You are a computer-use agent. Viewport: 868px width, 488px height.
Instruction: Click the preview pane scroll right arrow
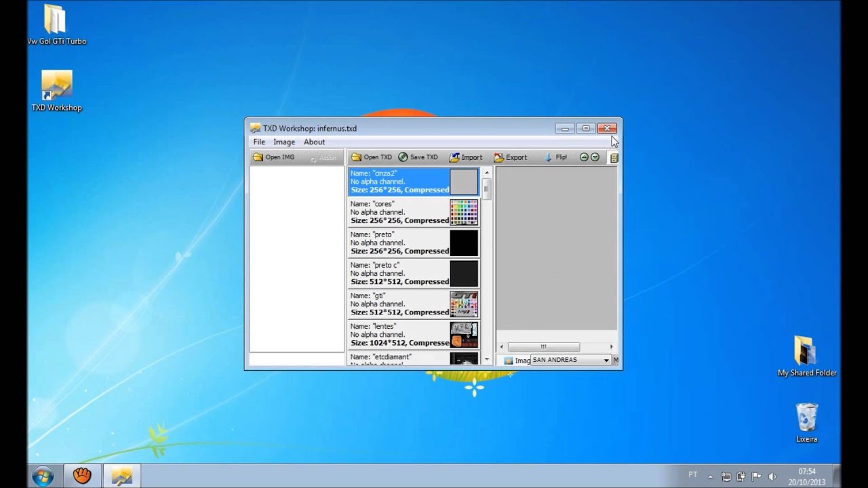point(612,346)
